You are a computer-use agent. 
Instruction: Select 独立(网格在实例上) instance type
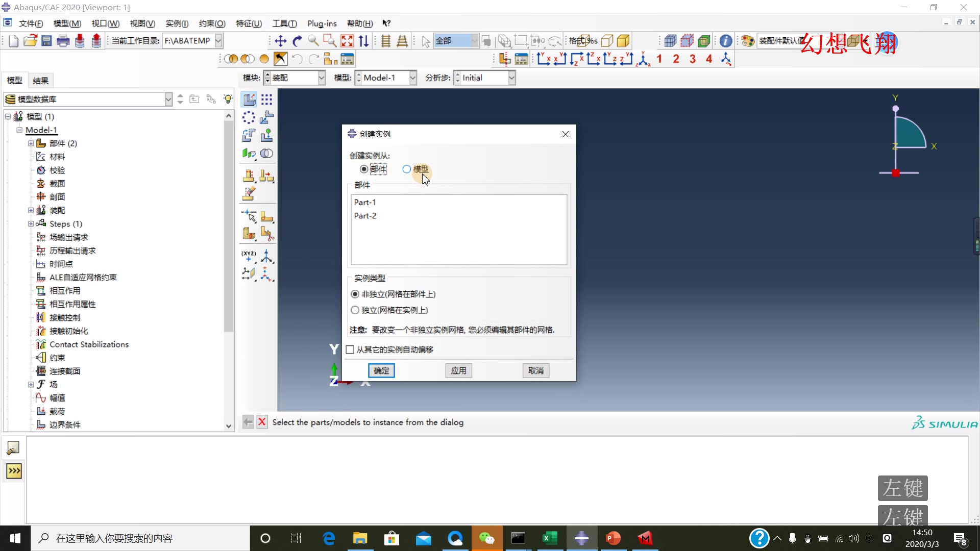coord(355,310)
